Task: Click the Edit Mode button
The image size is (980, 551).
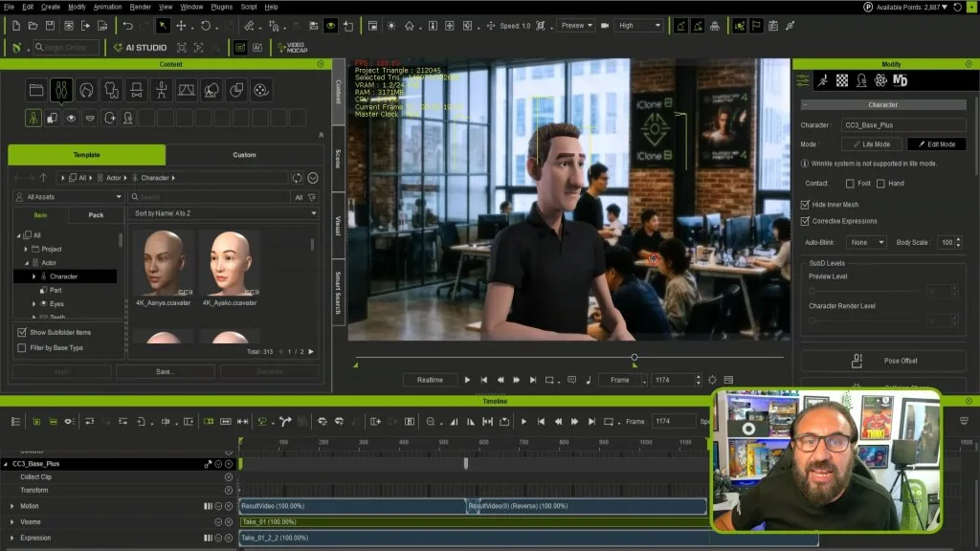Action: click(x=936, y=144)
